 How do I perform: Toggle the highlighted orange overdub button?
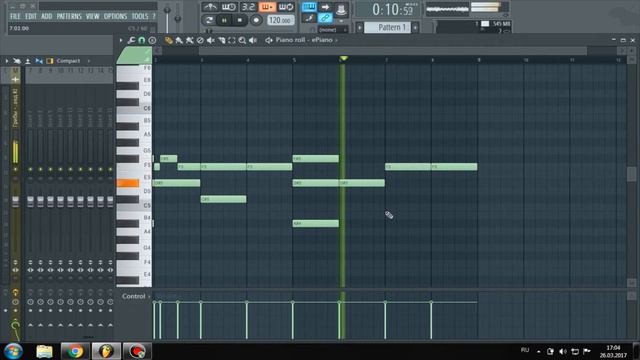coord(267,7)
